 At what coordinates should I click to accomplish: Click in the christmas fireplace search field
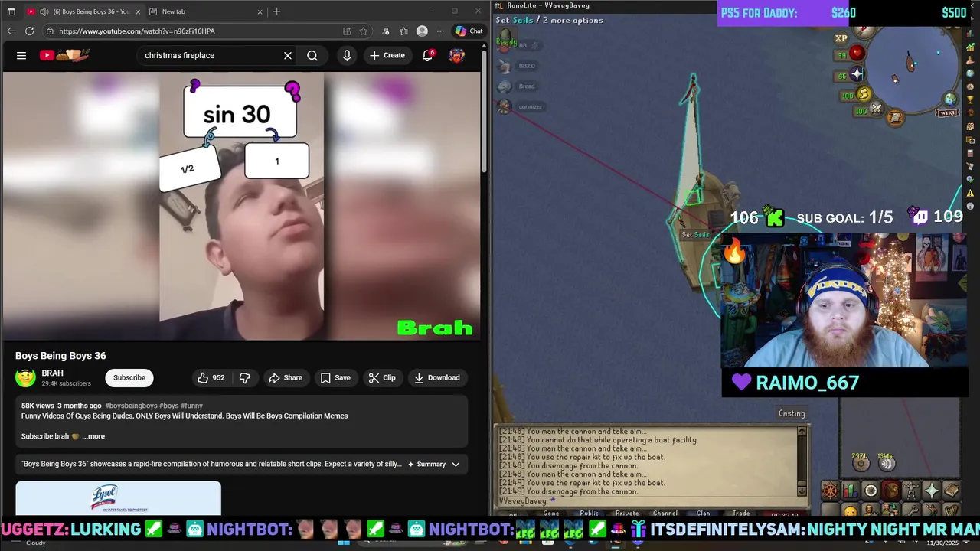pos(207,55)
